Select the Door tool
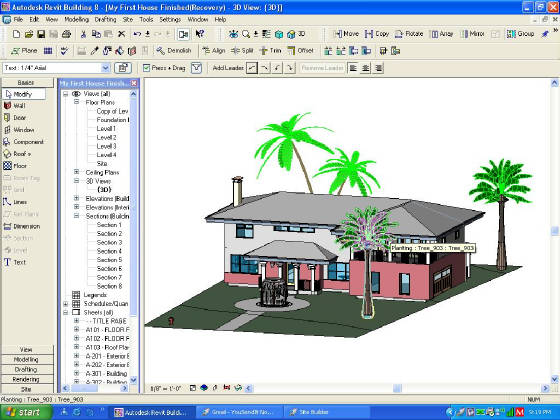 tap(15, 118)
